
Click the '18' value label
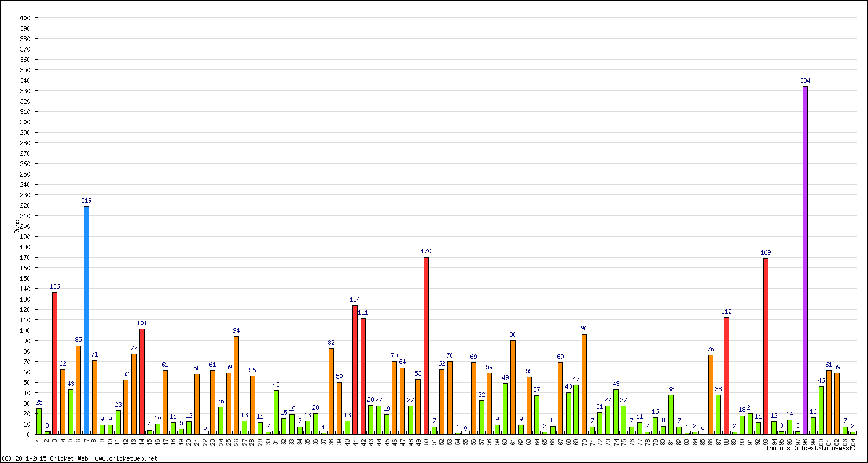[x=742, y=410]
